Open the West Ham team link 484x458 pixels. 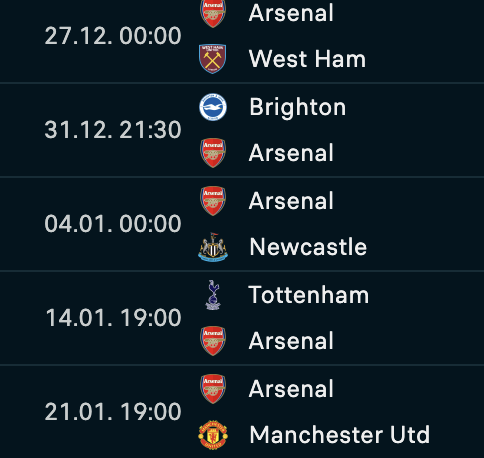(x=307, y=59)
